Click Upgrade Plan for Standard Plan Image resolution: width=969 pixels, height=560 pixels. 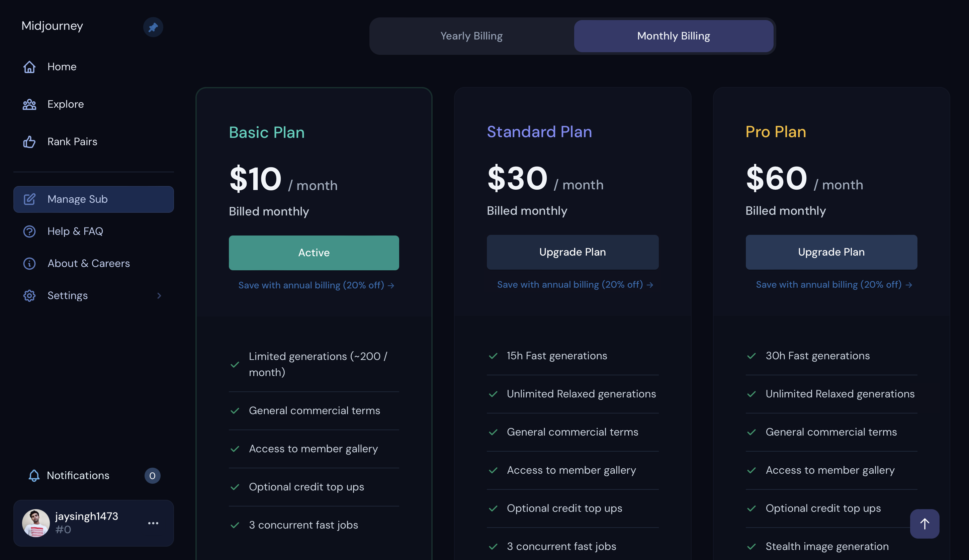tap(572, 252)
